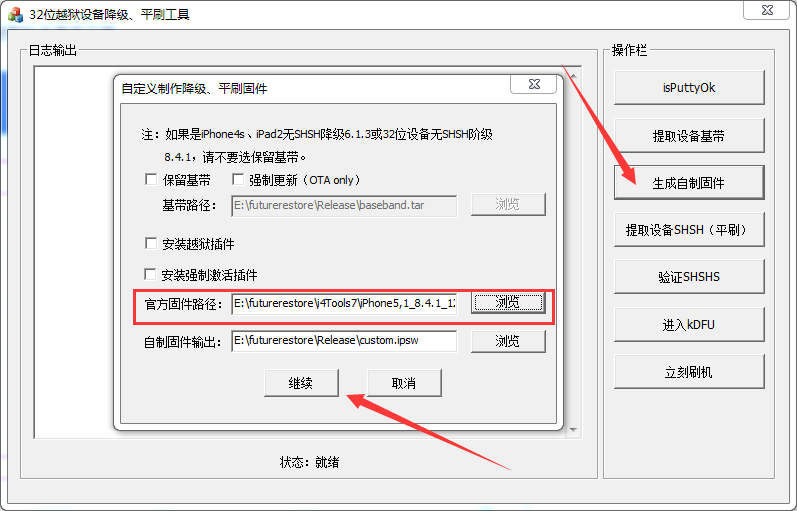Click the 进入kDFU button
Viewport: 797px width, 511px height.
689,324
